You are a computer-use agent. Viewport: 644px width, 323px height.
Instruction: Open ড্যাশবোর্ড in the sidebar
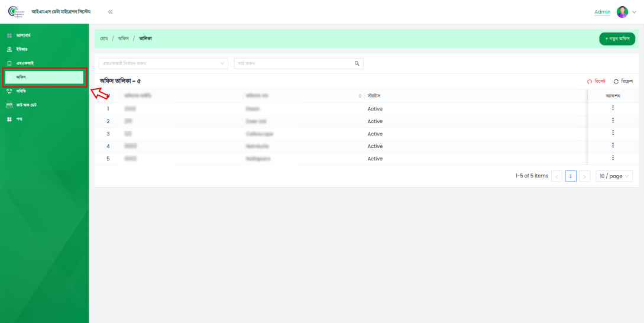(24, 35)
